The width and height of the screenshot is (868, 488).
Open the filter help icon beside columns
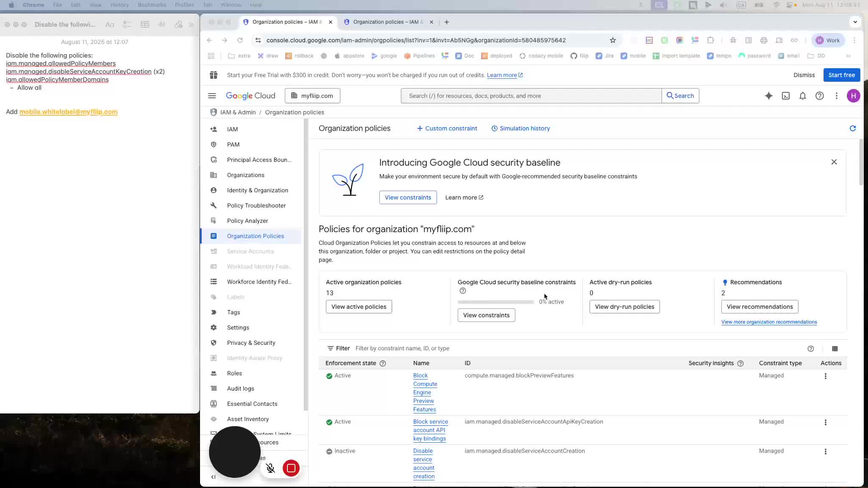[x=811, y=349]
